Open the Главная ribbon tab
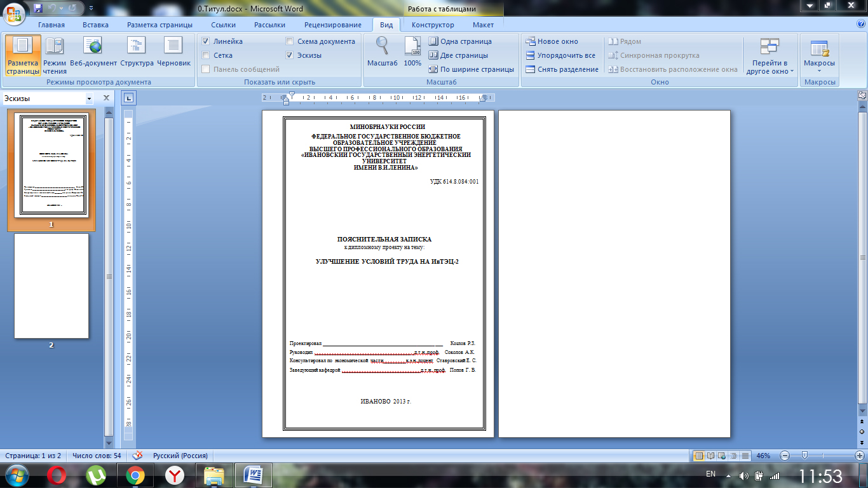This screenshot has width=868, height=488. [51, 25]
